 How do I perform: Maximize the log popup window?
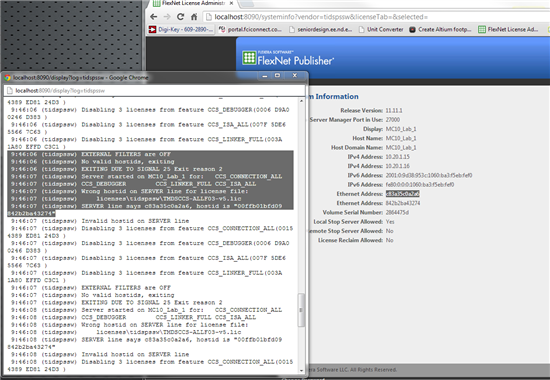point(277,75)
